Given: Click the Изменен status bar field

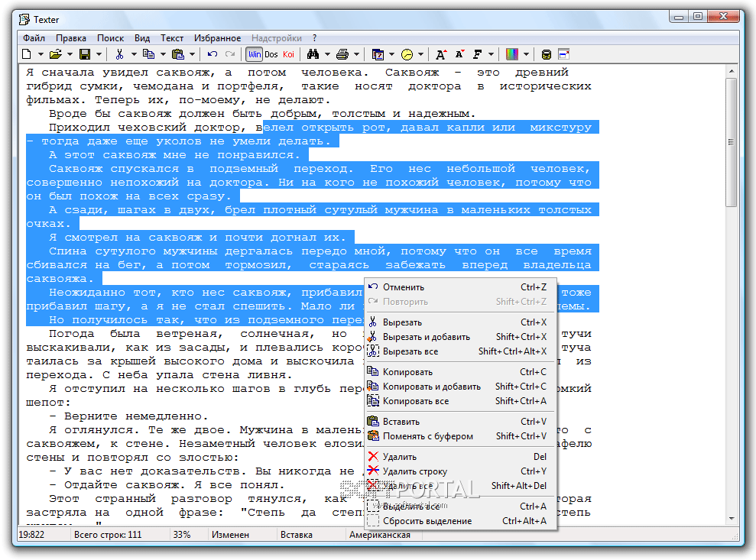Looking at the screenshot, I should [230, 535].
